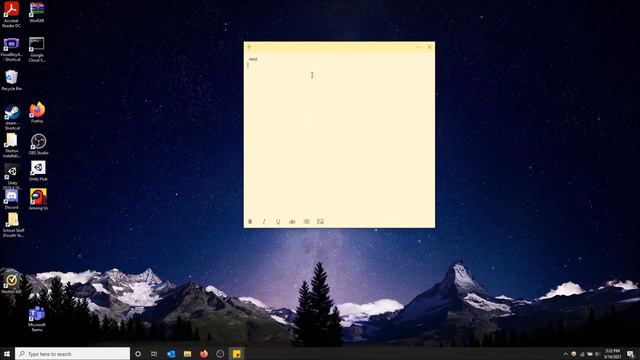Select the Steam shortcut desktop icon
Viewport: 640px width, 360px height.
point(12,118)
